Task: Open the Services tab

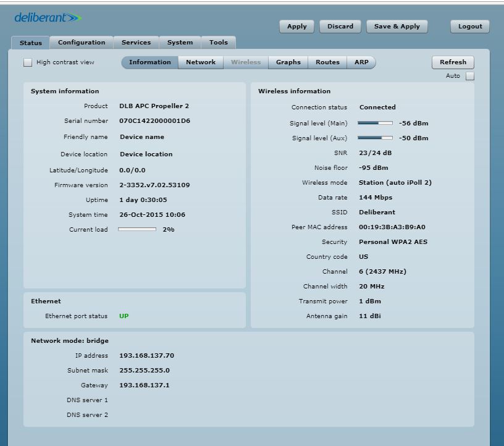Action: click(x=136, y=43)
